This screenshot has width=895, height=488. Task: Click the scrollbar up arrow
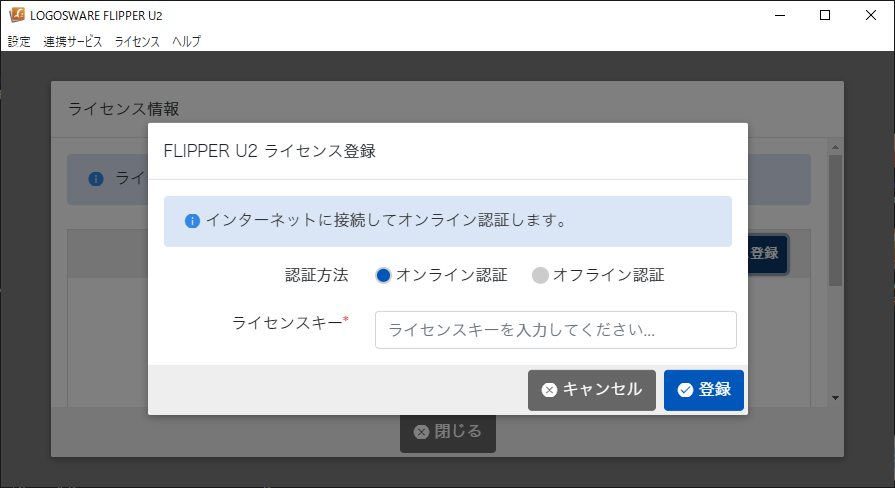(836, 148)
